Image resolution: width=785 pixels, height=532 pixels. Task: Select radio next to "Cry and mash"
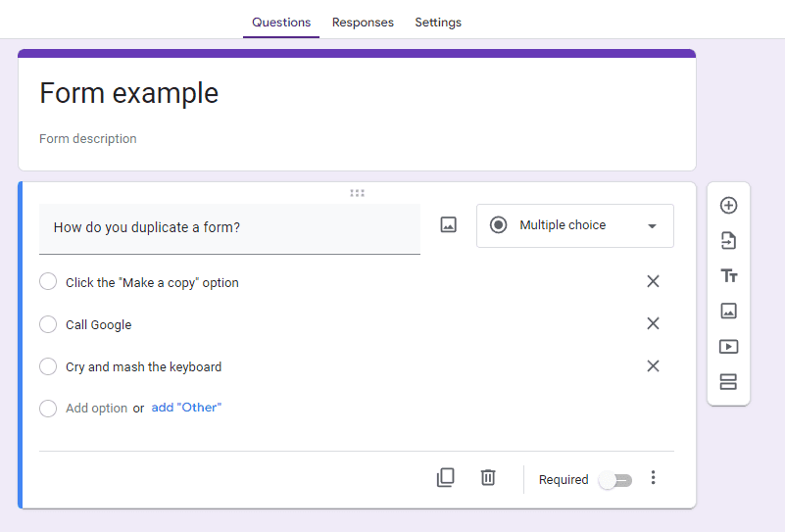coord(48,366)
